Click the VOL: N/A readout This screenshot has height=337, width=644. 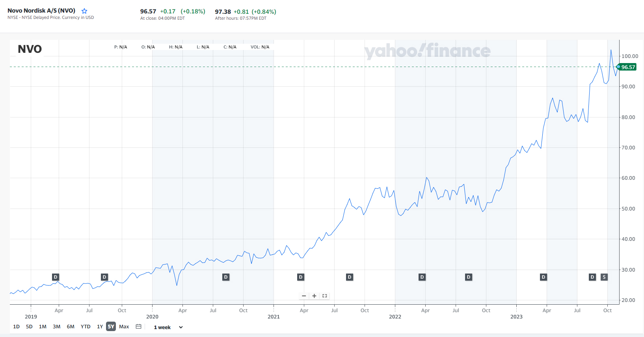260,47
